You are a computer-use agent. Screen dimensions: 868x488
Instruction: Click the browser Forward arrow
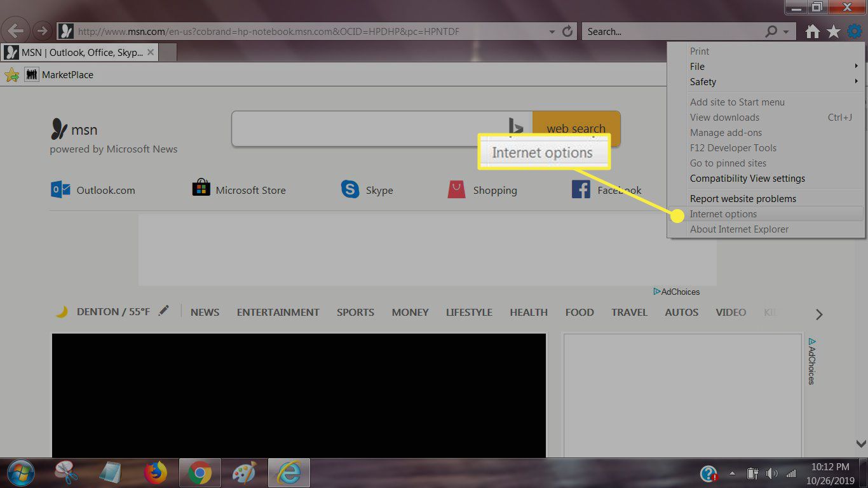pyautogui.click(x=42, y=30)
